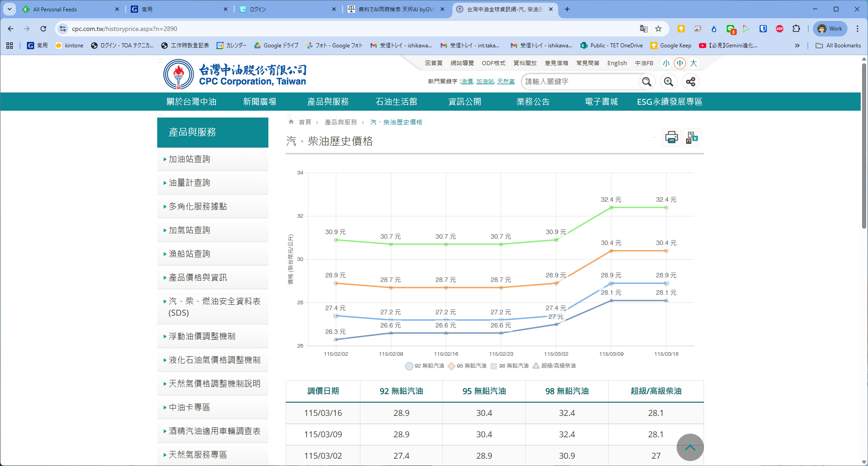Open 產品與服務 main navigation menu
Image resolution: width=868 pixels, height=466 pixels.
[328, 102]
